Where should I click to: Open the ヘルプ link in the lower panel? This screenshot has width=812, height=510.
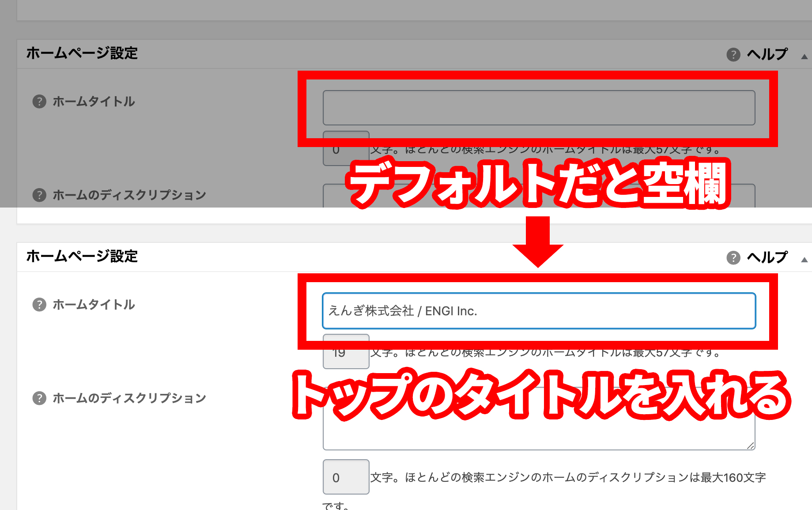[x=767, y=257]
